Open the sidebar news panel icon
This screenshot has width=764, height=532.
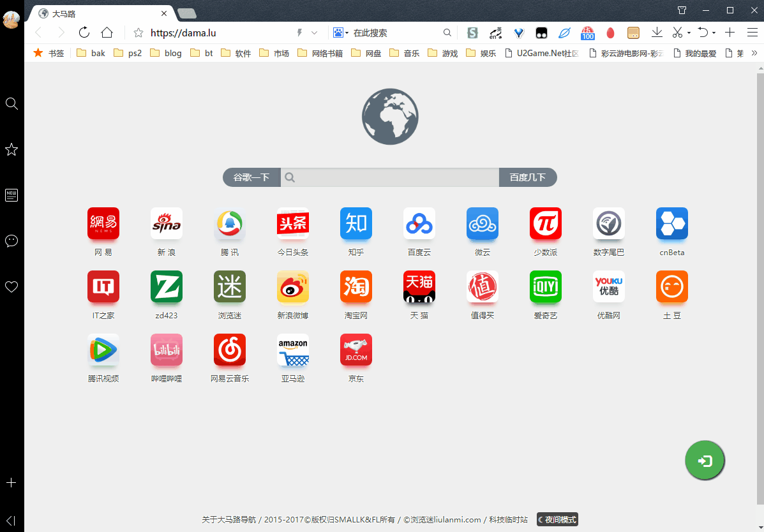[11, 195]
